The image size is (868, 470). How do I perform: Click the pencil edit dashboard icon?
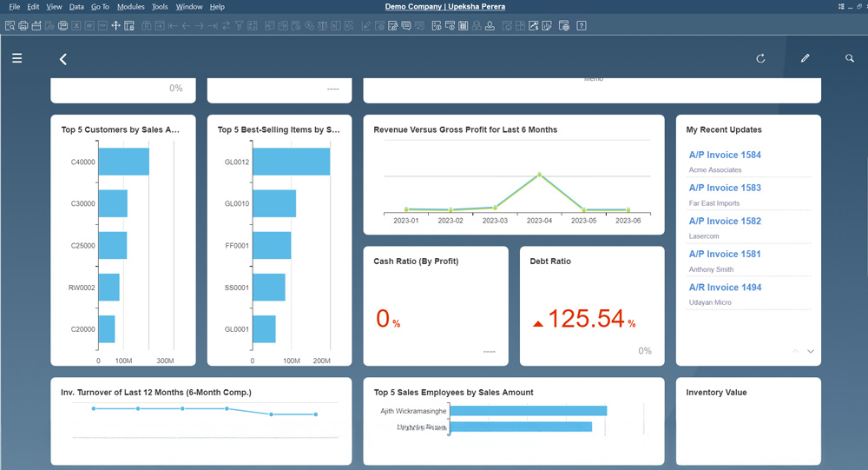(x=805, y=58)
